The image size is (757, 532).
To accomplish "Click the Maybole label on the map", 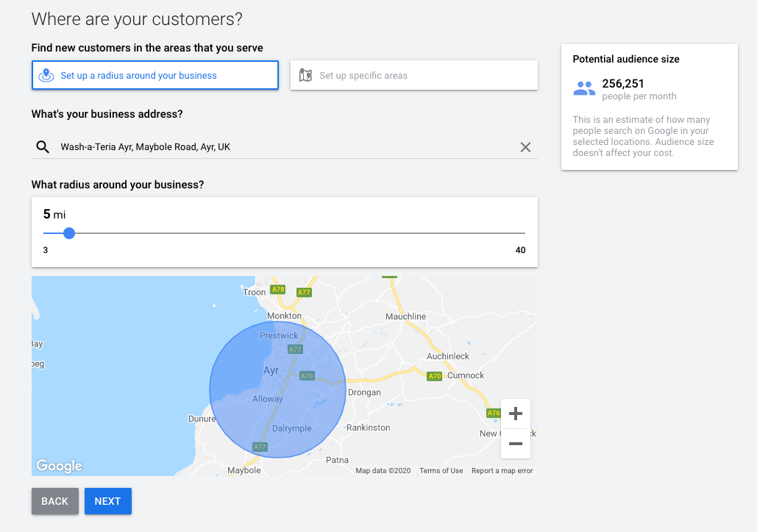I will pyautogui.click(x=244, y=470).
